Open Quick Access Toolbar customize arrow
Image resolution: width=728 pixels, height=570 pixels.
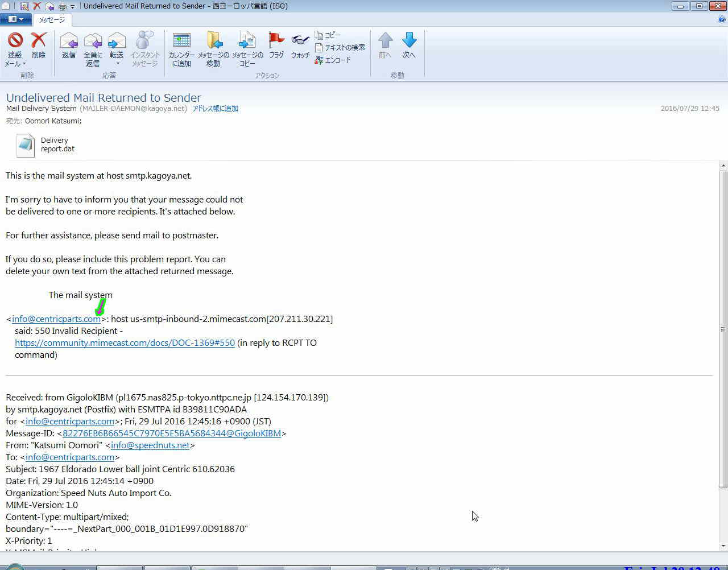72,7
